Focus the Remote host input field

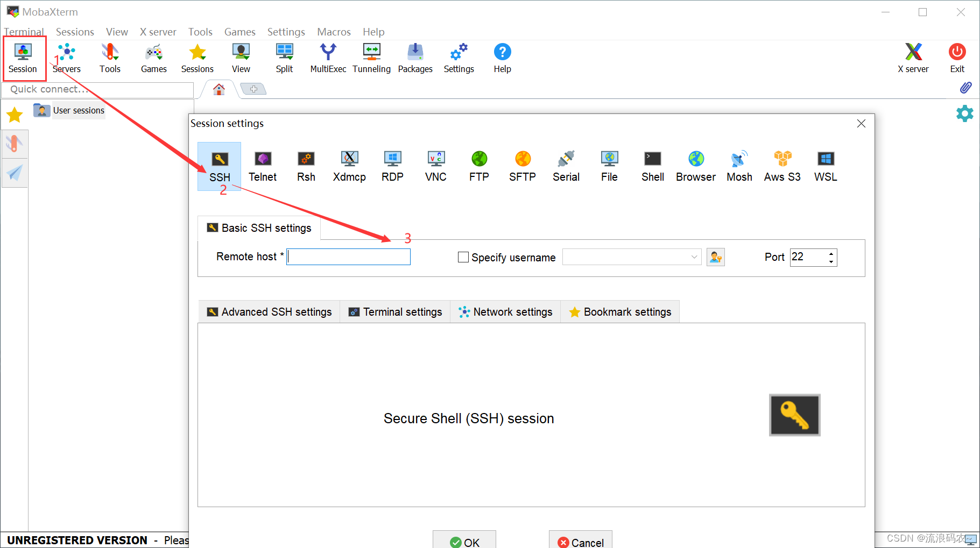coord(348,257)
